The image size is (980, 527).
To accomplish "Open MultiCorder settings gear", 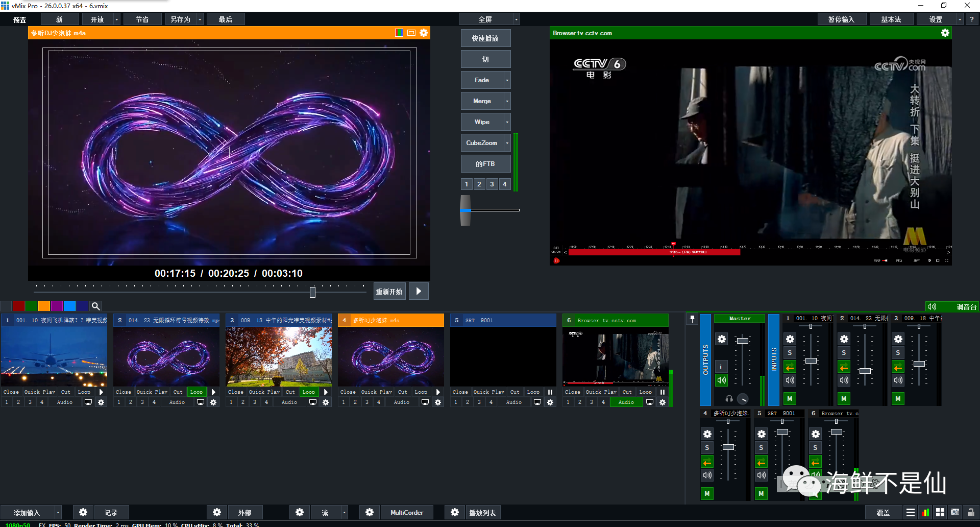I will tap(370, 512).
